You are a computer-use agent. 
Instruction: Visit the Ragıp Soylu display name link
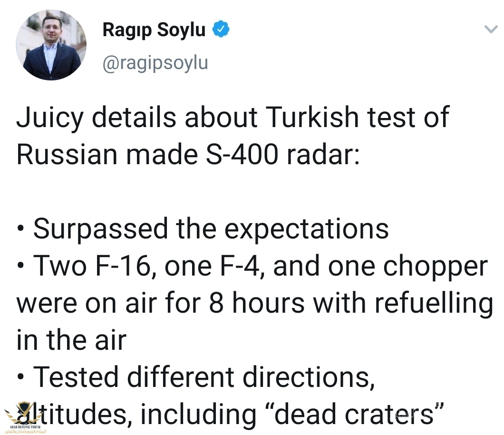click(154, 30)
